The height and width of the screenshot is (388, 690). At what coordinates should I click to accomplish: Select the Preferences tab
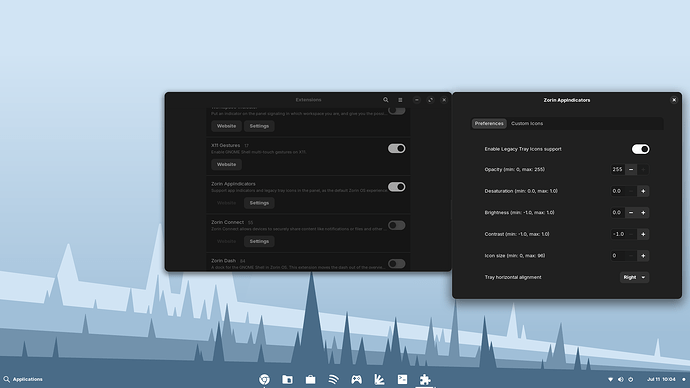tap(489, 124)
